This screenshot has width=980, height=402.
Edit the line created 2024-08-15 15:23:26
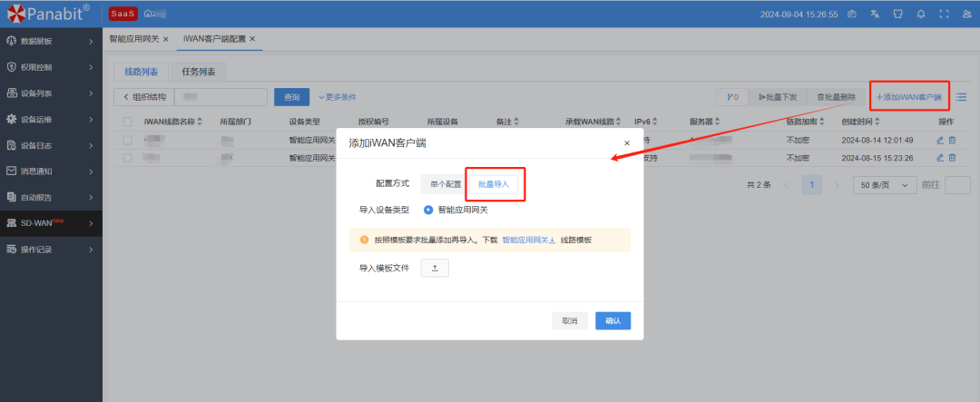click(x=940, y=158)
